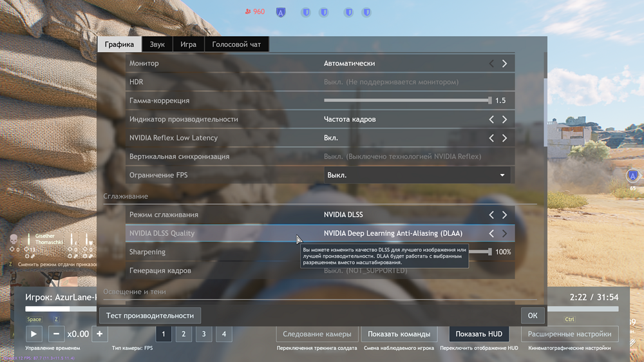Toggle Следование камеры

coord(317,334)
